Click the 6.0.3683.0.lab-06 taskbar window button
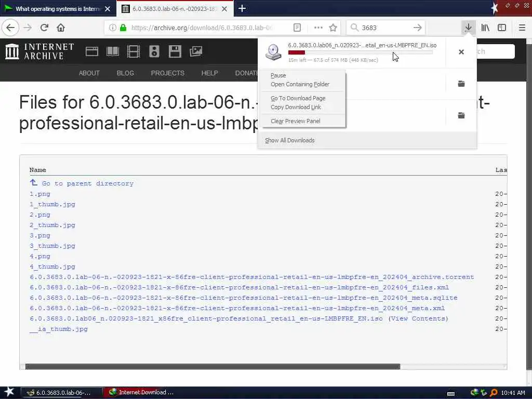Image resolution: width=532 pixels, height=399 pixels. coord(61,393)
